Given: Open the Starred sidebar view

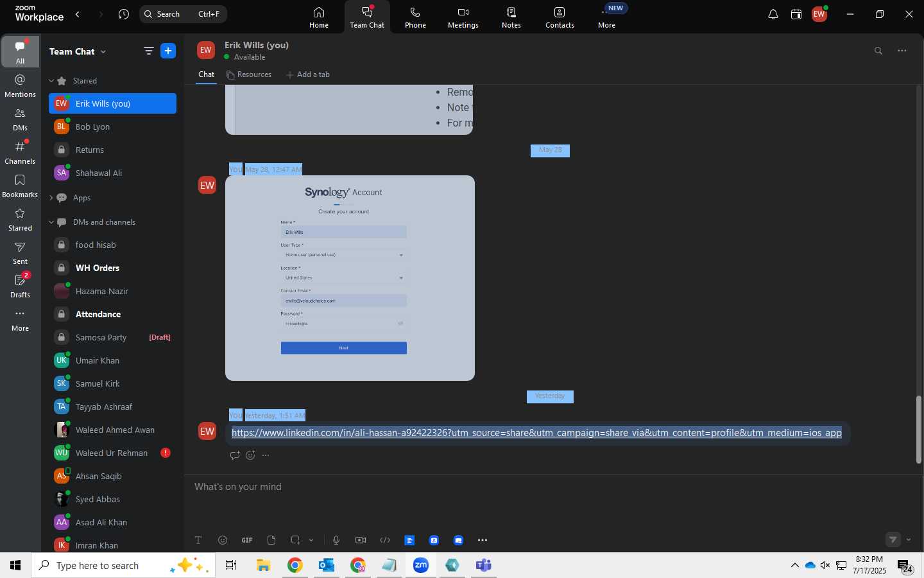Looking at the screenshot, I should coord(21,219).
